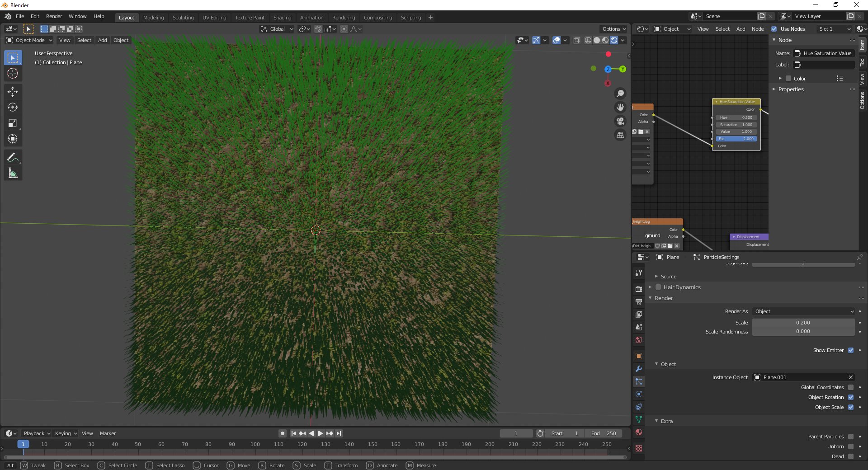This screenshot has width=868, height=470.
Task: Click Node menu in the node editor header
Action: tap(758, 29)
